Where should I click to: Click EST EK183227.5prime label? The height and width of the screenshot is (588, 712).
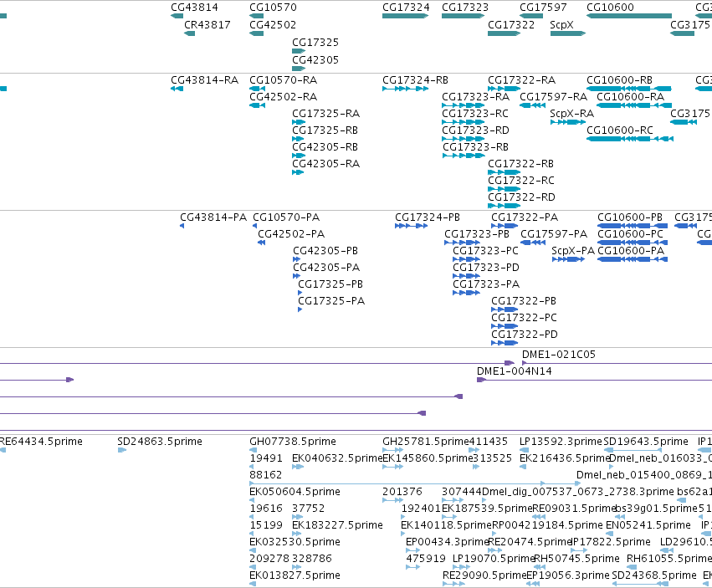pyautogui.click(x=337, y=525)
